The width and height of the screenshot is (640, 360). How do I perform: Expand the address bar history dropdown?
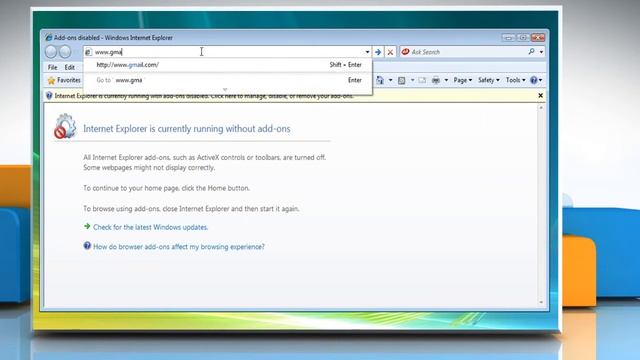pyautogui.click(x=367, y=52)
